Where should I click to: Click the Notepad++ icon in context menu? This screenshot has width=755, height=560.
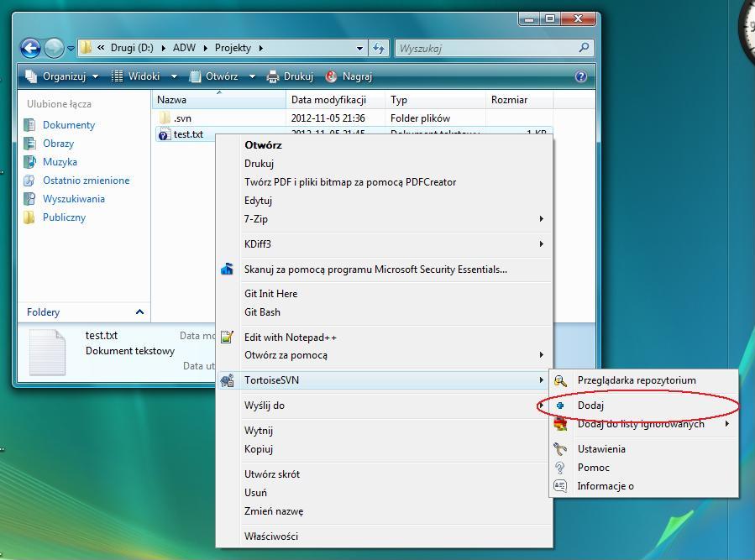(227, 338)
